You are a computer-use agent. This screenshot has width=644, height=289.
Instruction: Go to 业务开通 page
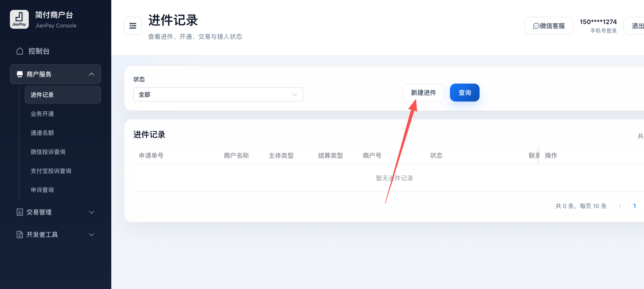(x=63, y=114)
